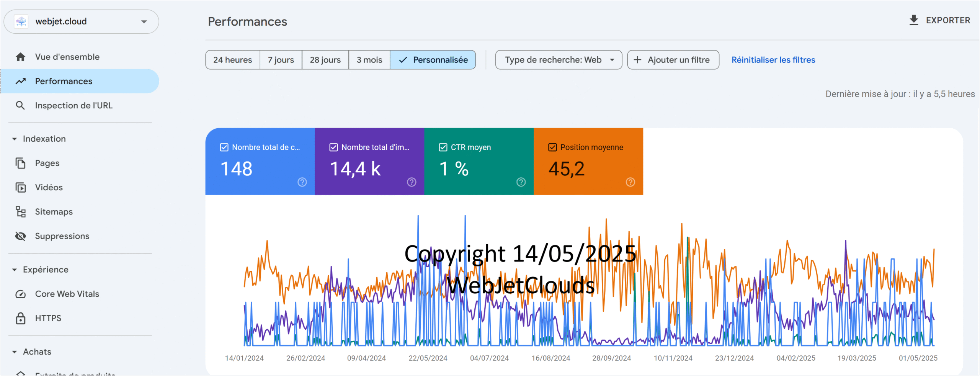Click the EXPORTER button label

(948, 20)
